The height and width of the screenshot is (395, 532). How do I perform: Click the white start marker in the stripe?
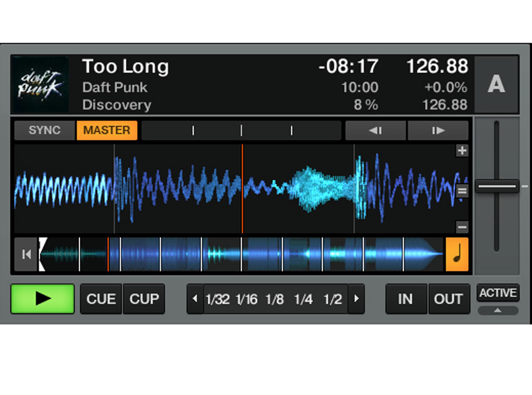click(x=42, y=254)
